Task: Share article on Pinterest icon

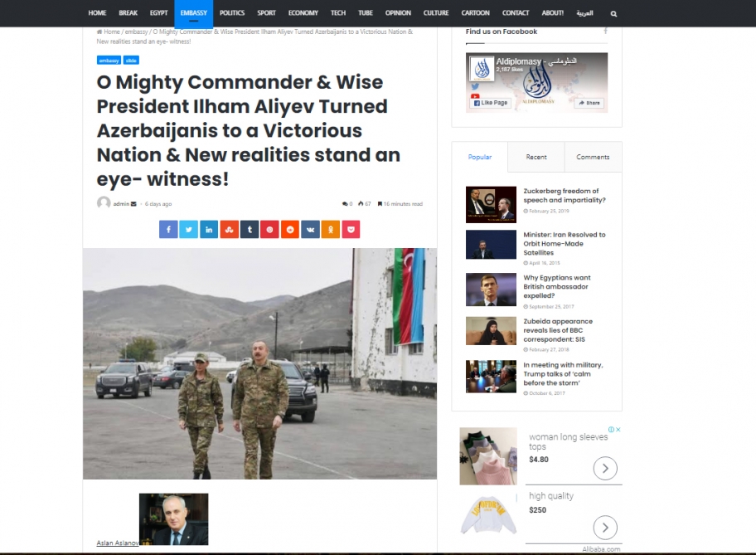Action: tap(269, 230)
